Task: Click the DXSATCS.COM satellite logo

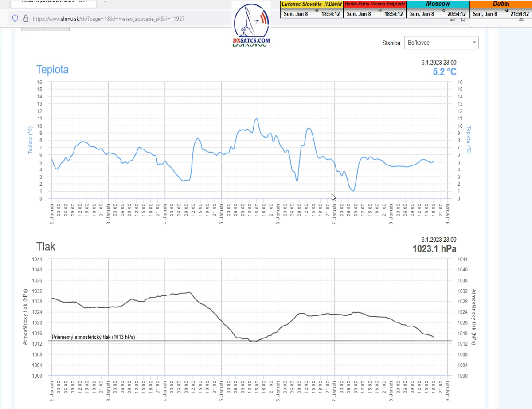Action: point(251,24)
